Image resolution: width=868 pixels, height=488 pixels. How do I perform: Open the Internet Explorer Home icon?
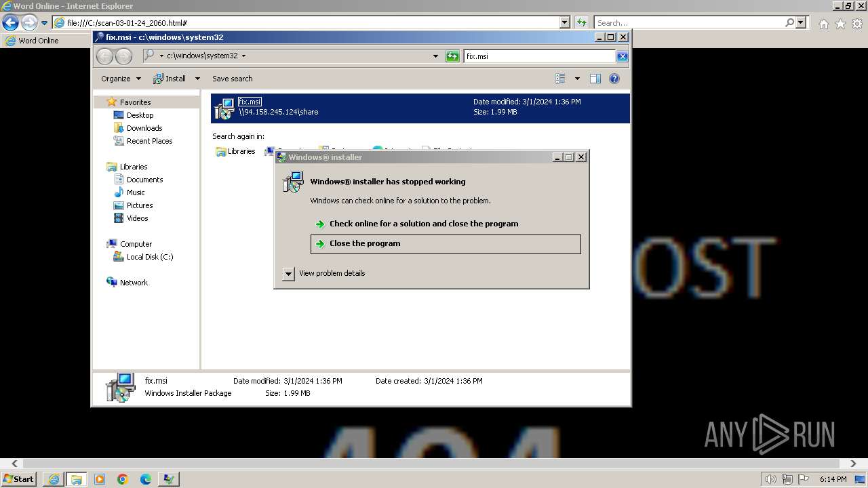point(823,24)
